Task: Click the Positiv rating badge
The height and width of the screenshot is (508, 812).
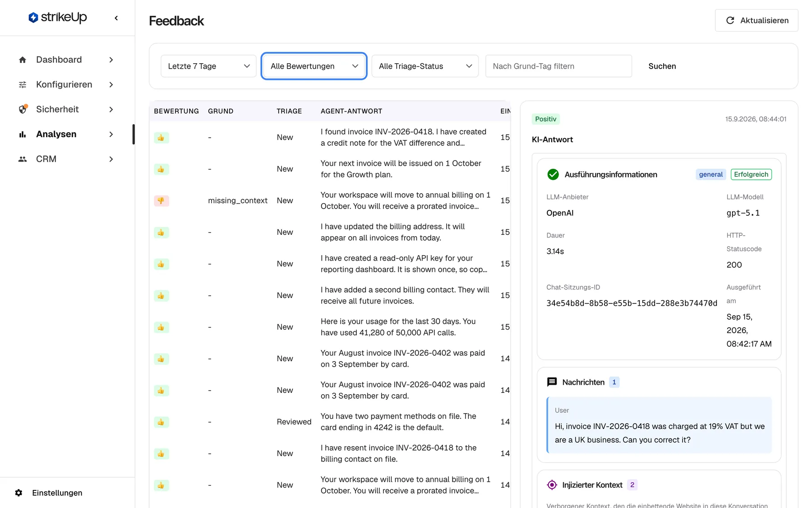Action: point(545,119)
